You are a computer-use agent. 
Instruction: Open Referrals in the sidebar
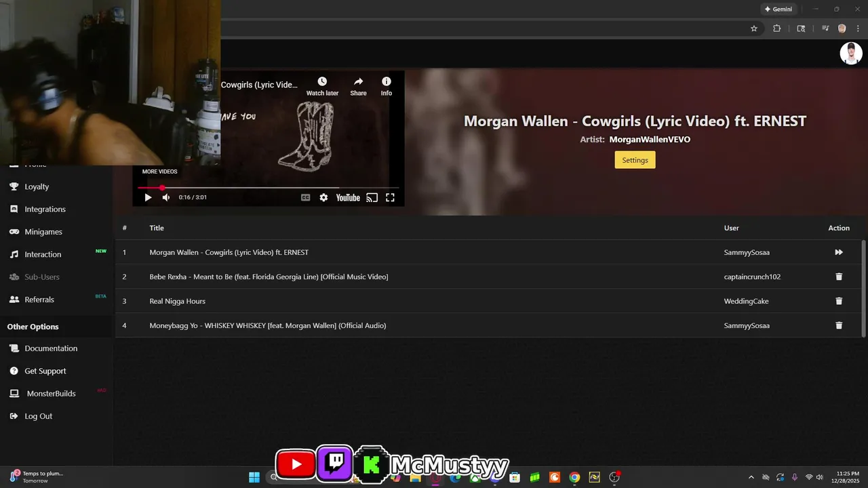(39, 300)
